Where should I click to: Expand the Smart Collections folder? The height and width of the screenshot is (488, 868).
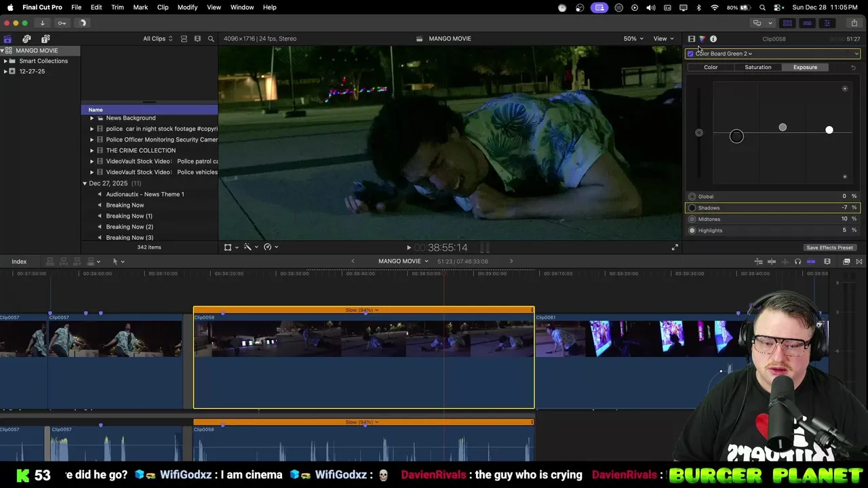5,61
